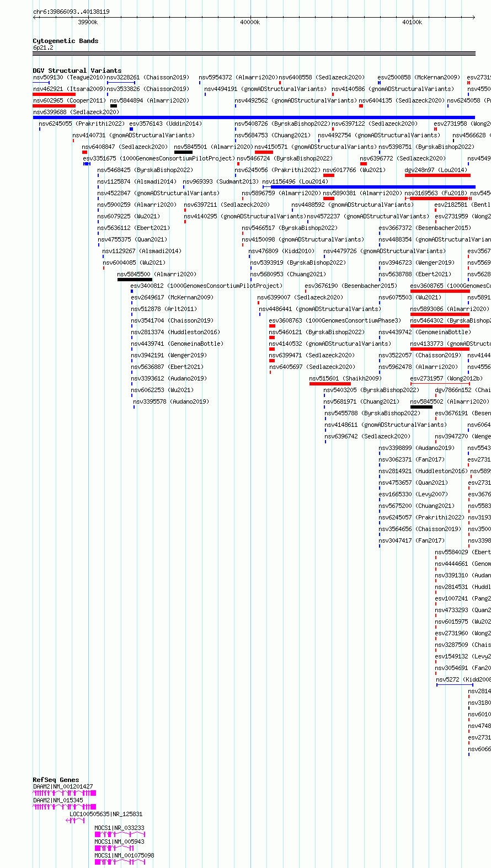The height and width of the screenshot is (868, 491).
Task: Click variant label esv3676190 (Besenbacher2015)
Action: [x=351, y=286]
